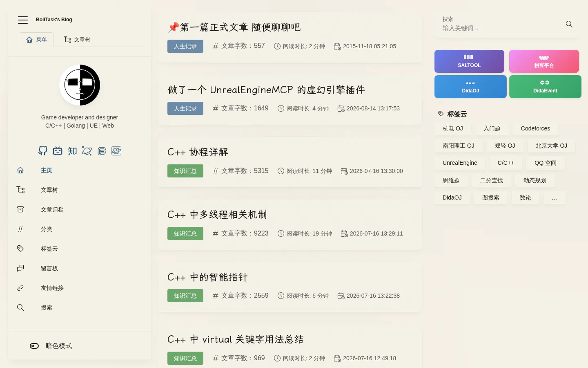Open the DidaOJ blue shortcut card
Viewport: 588px width, 368px height.
[470, 87]
